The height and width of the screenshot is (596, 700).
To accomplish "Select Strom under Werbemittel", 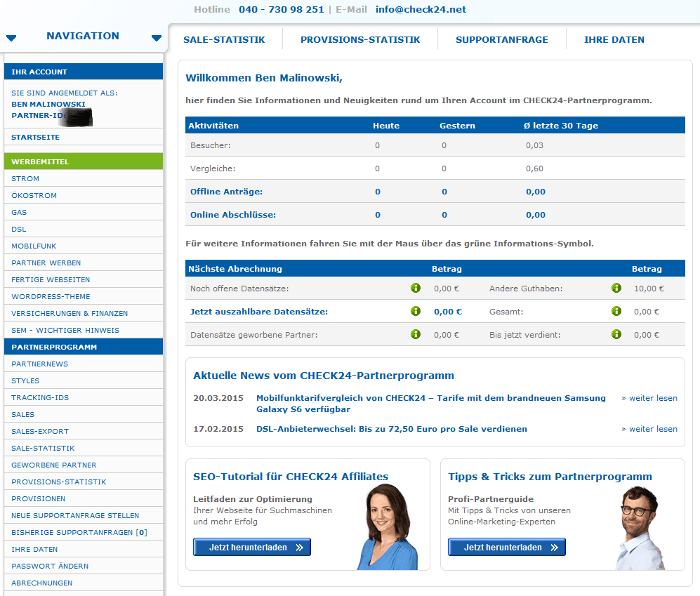I will 84,178.
